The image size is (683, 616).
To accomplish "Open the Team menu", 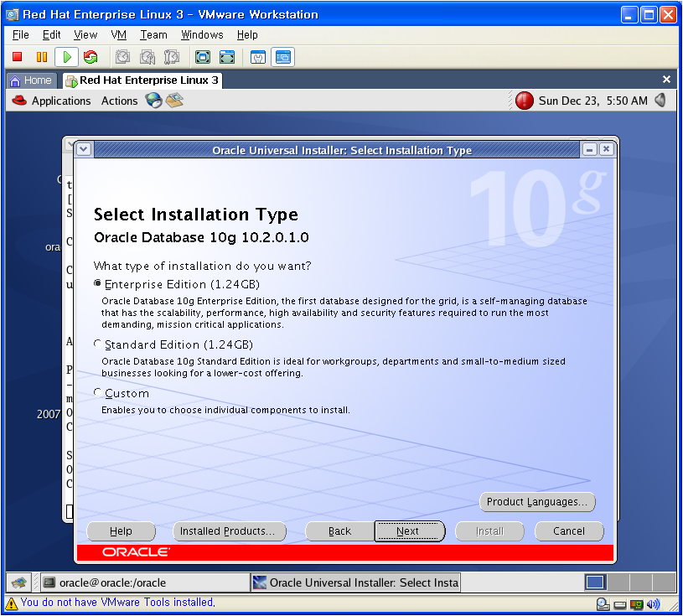I will (x=153, y=35).
